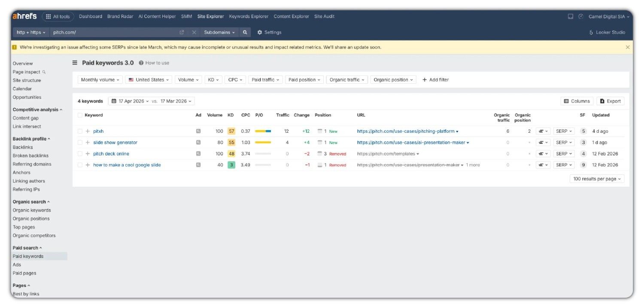The width and height of the screenshot is (644, 308).
Task: Click the help compass icon in top bar
Action: point(581,16)
